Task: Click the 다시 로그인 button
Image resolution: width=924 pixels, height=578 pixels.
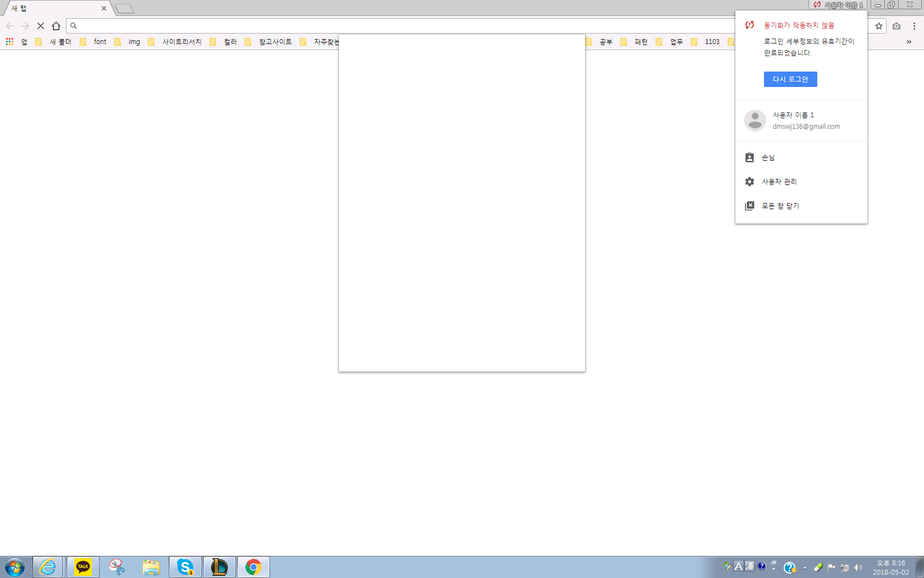Action: point(790,79)
